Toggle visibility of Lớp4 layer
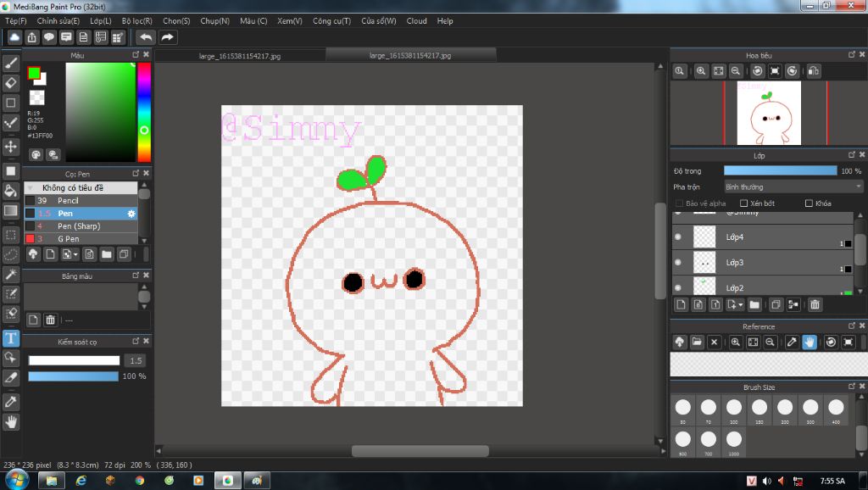The height and width of the screenshot is (490, 868). tap(678, 237)
